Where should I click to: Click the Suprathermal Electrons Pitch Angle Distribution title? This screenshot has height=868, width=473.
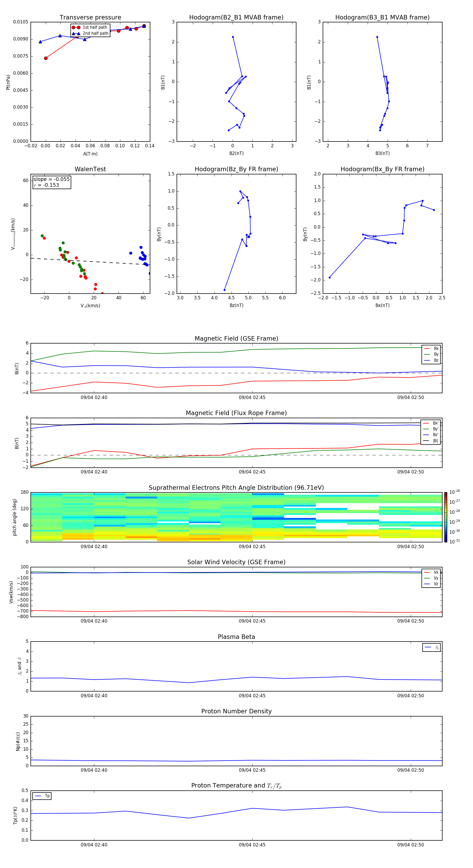point(236,488)
